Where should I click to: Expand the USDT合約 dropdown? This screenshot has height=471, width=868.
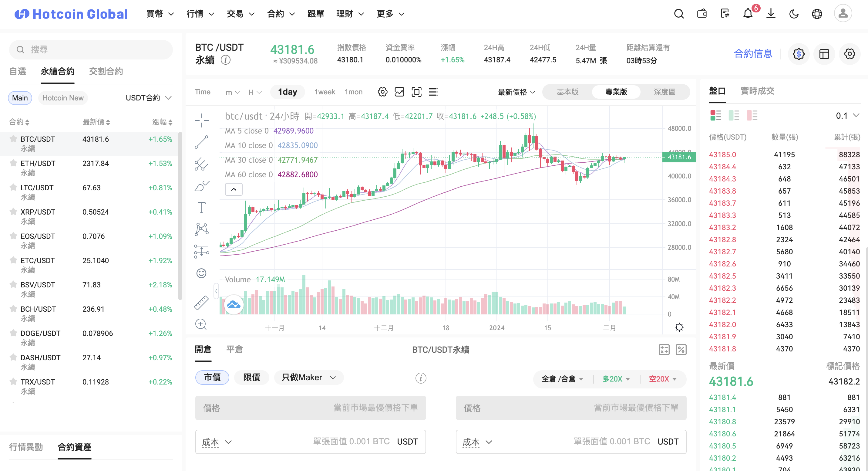pos(149,98)
